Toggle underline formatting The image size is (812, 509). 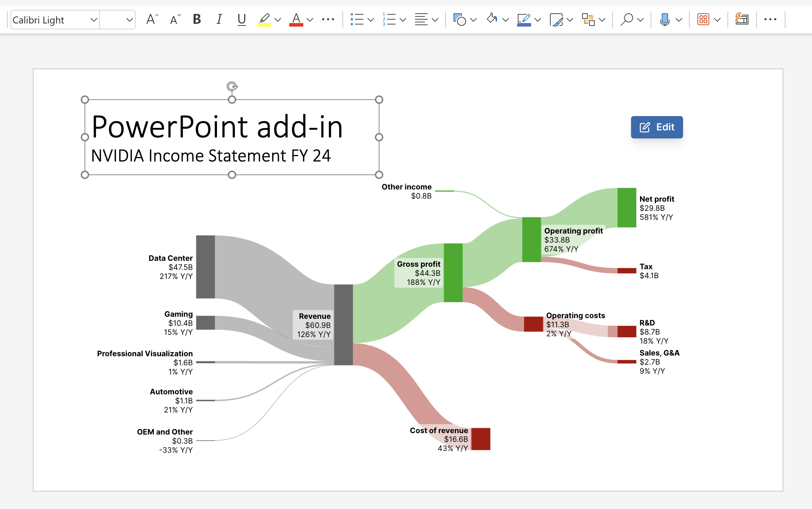(241, 20)
